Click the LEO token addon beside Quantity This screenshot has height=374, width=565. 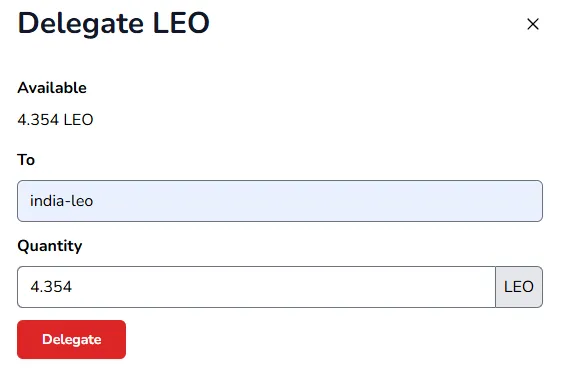coord(519,287)
